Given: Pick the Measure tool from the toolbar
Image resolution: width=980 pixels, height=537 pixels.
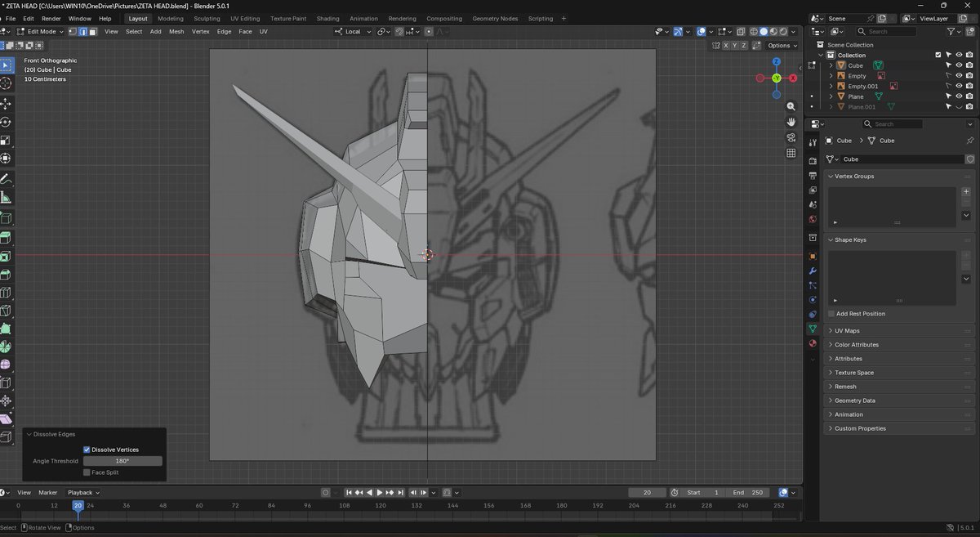Looking at the screenshot, I should tap(7, 197).
